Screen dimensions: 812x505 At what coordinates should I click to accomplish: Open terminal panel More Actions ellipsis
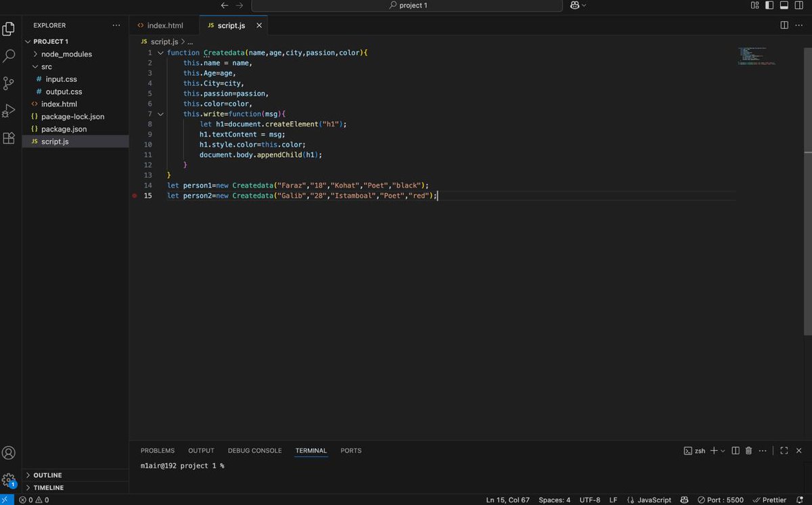pos(764,450)
